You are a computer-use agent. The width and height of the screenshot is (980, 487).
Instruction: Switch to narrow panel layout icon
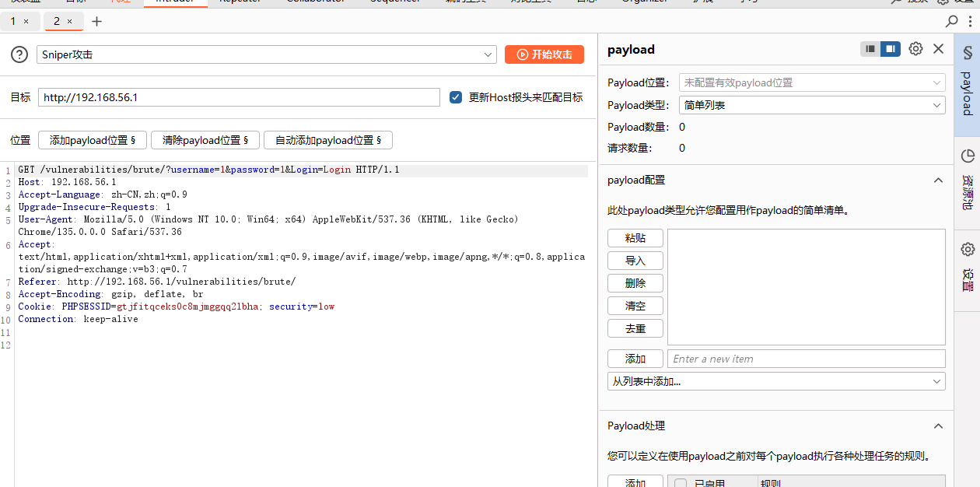(870, 49)
